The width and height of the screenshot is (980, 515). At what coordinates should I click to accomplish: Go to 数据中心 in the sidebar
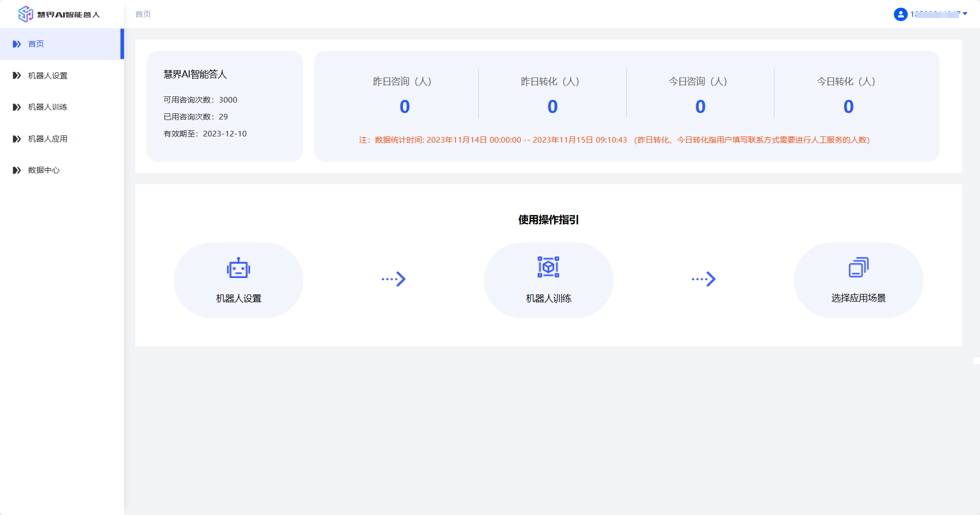click(x=44, y=170)
